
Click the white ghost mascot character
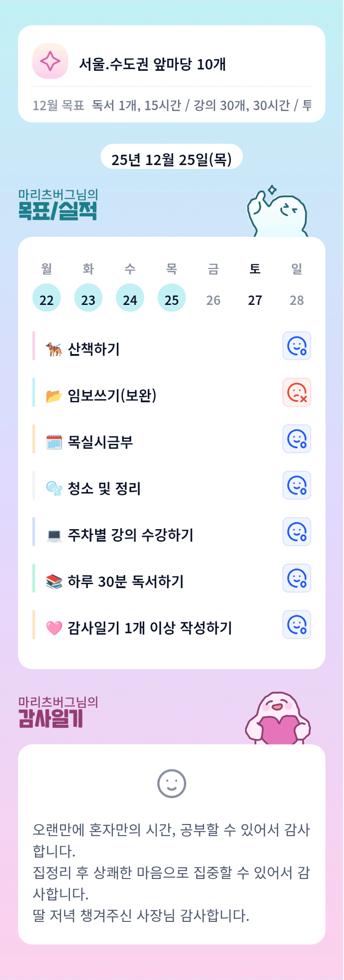[x=277, y=213]
